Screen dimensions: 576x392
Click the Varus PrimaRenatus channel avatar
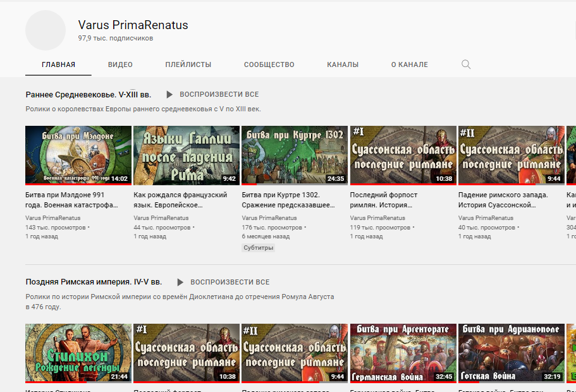[46, 30]
